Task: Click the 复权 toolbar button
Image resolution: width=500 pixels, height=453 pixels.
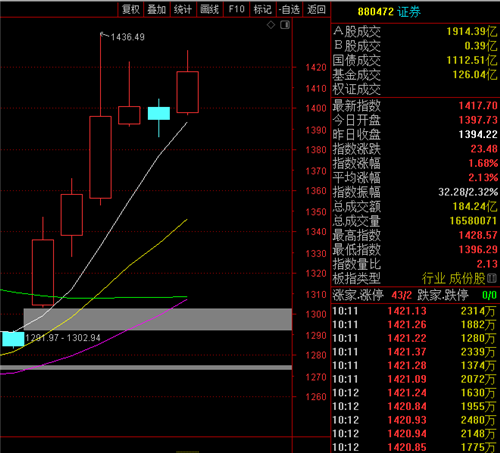Action: pyautogui.click(x=131, y=9)
